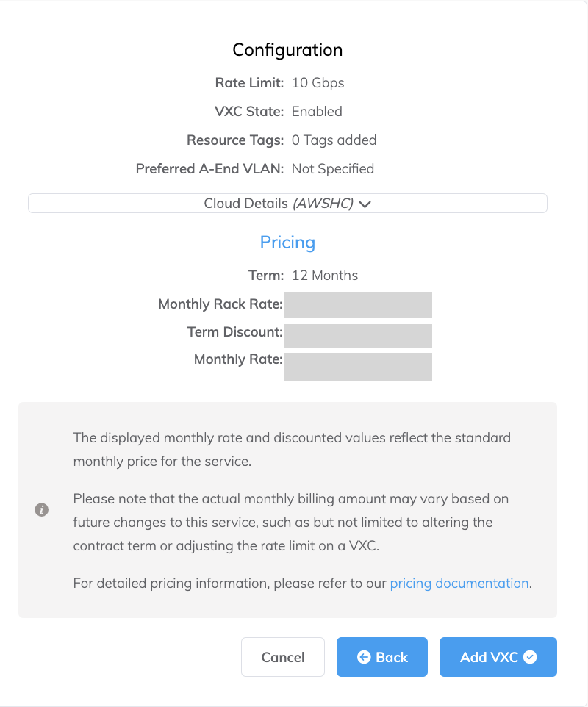Click the hidden Monthly Rack Rate value
Image resolution: width=588 pixels, height=707 pixels.
click(x=358, y=304)
